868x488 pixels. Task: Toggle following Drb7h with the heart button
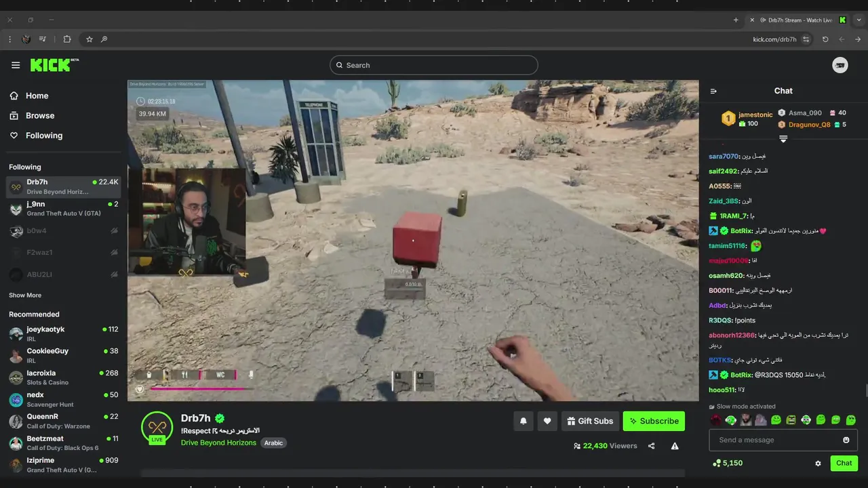click(547, 421)
